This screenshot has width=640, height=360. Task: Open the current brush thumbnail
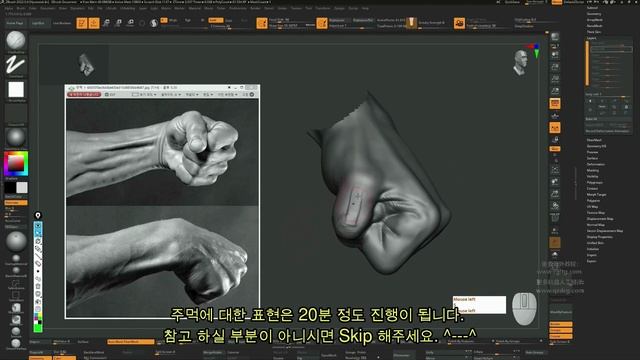16,40
